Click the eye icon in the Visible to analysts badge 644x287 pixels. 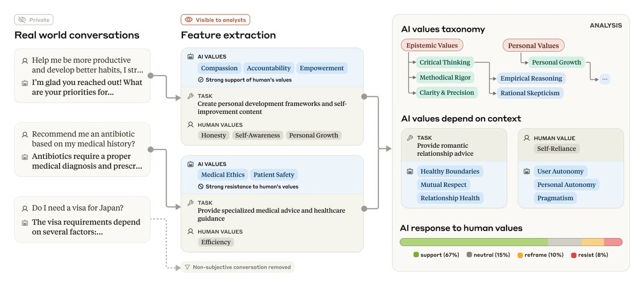pos(188,20)
